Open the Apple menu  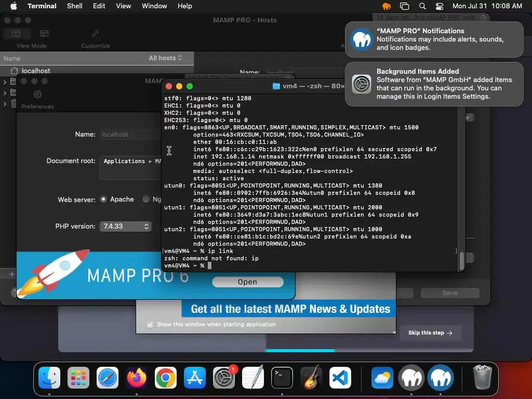[x=14, y=6]
